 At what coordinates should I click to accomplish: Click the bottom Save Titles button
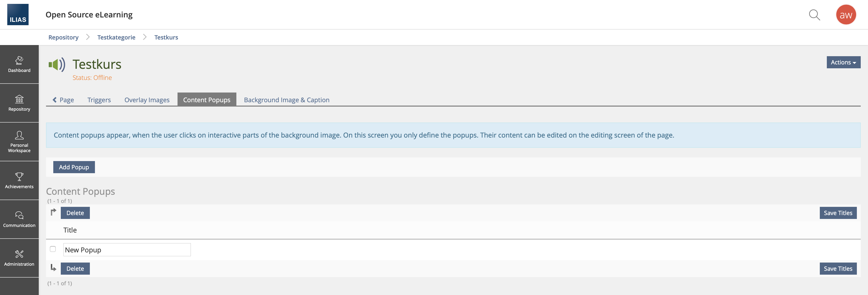(838, 269)
